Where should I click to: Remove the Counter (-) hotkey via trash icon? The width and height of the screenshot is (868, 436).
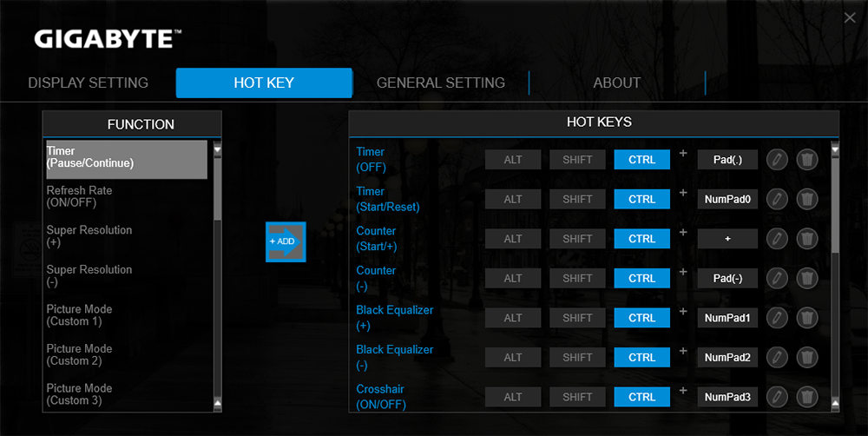(x=807, y=278)
